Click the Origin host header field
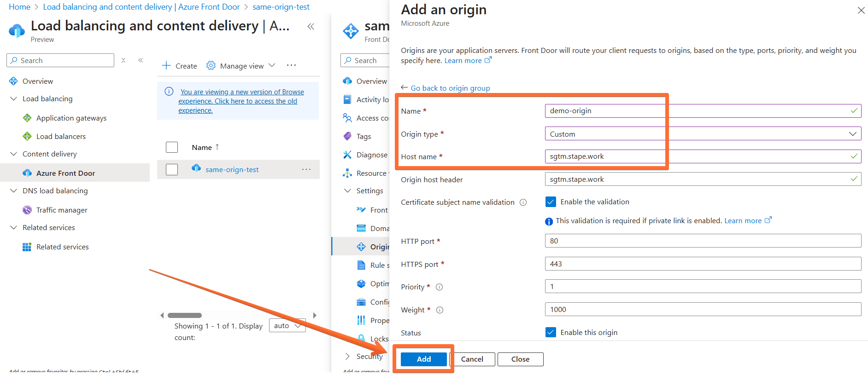This screenshot has height=375, width=868. click(x=703, y=179)
